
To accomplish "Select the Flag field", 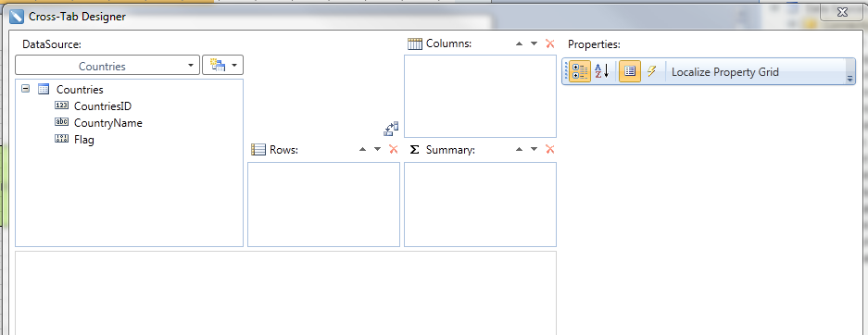I will click(83, 140).
